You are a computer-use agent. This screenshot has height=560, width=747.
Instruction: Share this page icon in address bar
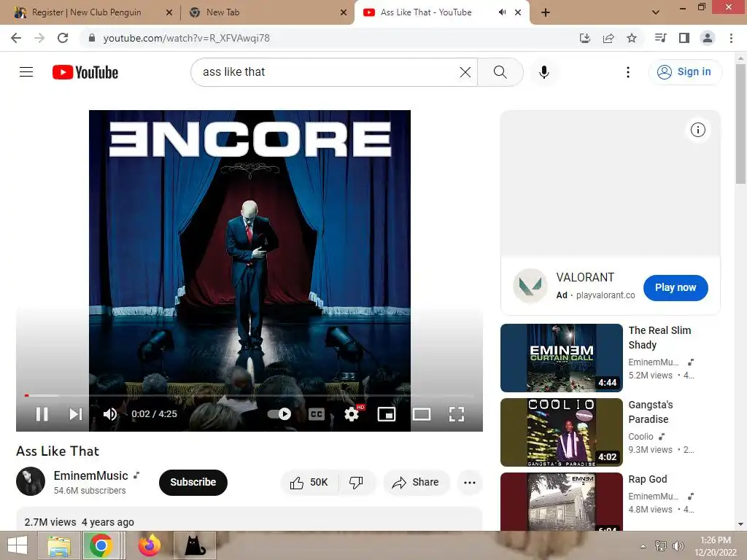pyautogui.click(x=608, y=38)
